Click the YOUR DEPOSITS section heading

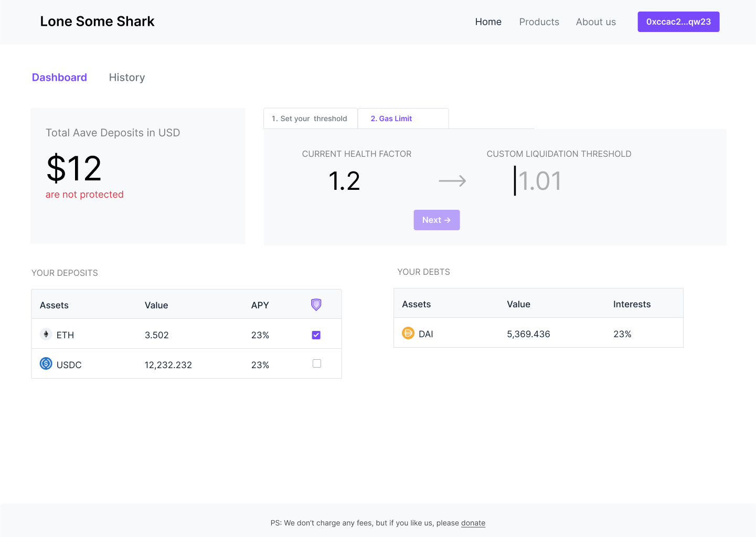click(65, 273)
